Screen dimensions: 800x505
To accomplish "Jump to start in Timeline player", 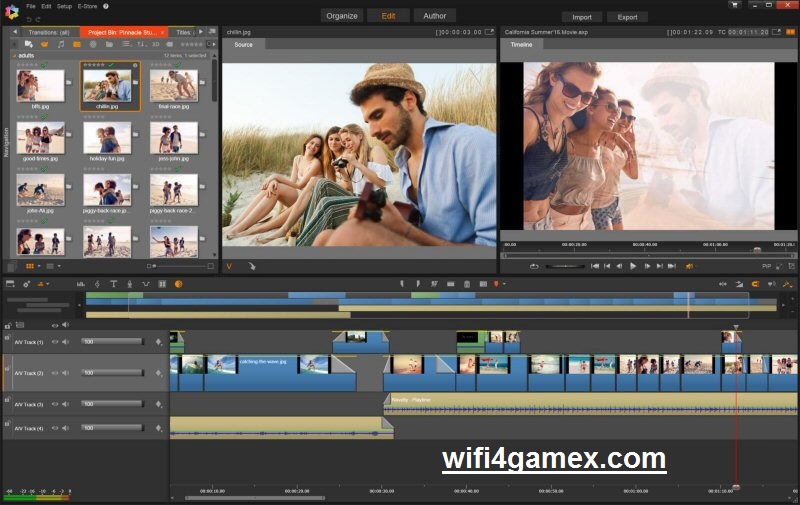I will coord(594,266).
